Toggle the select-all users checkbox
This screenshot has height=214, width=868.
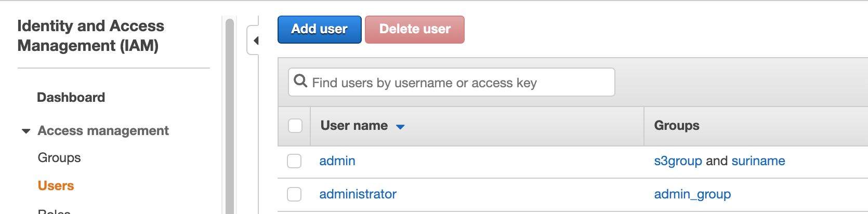(295, 126)
